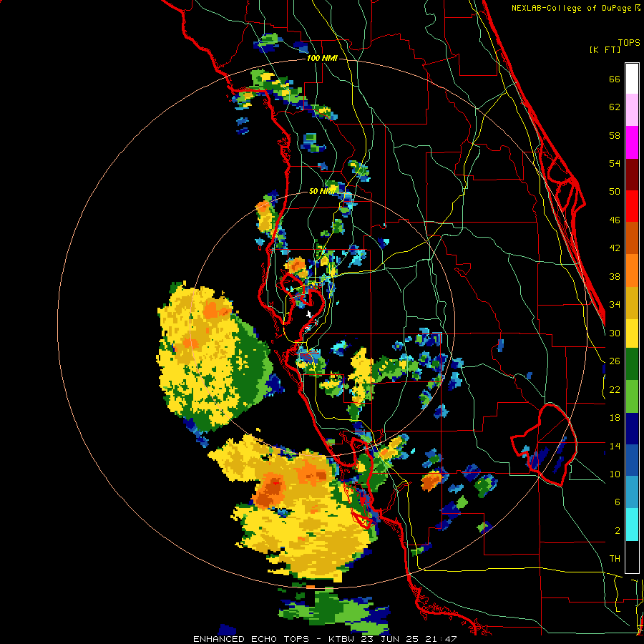Click the dark orange 42-46 kft swatch
Screen dimensions: 644x644
pos(632,238)
